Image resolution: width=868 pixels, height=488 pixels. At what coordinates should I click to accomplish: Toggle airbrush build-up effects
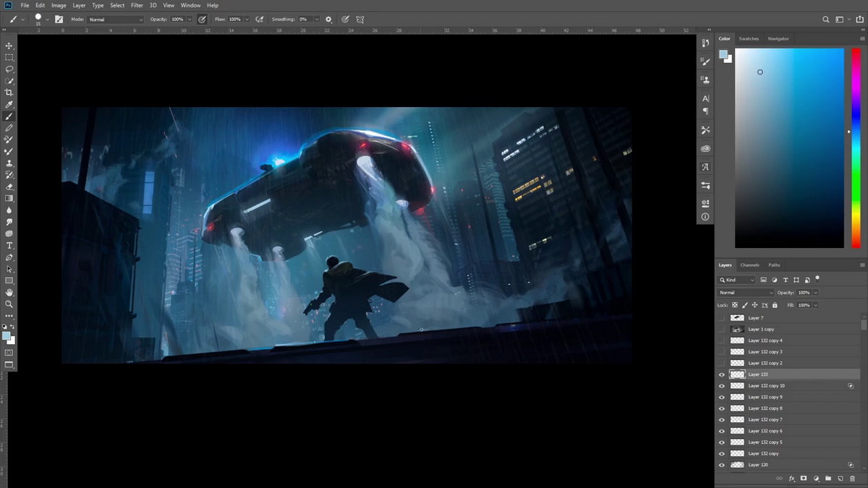(x=260, y=20)
